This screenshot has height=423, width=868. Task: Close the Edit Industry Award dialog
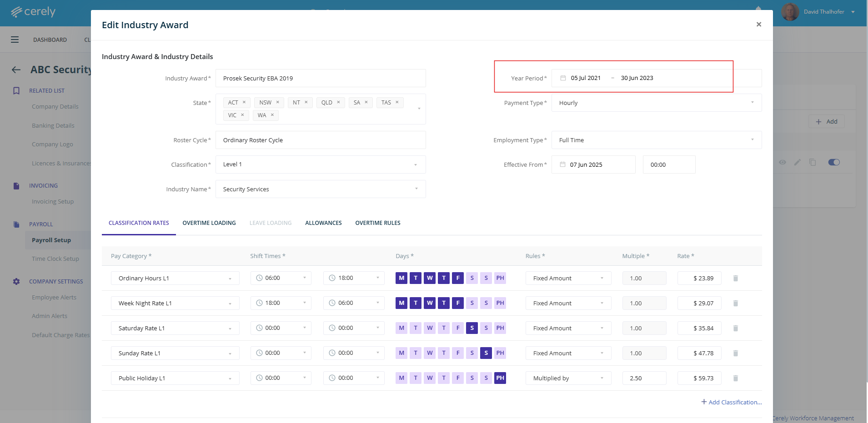(x=758, y=25)
